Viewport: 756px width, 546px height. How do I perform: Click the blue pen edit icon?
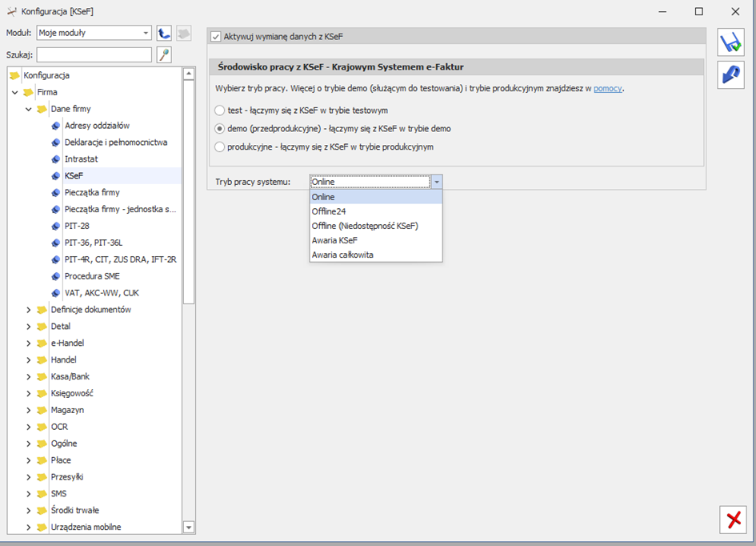pyautogui.click(x=730, y=74)
